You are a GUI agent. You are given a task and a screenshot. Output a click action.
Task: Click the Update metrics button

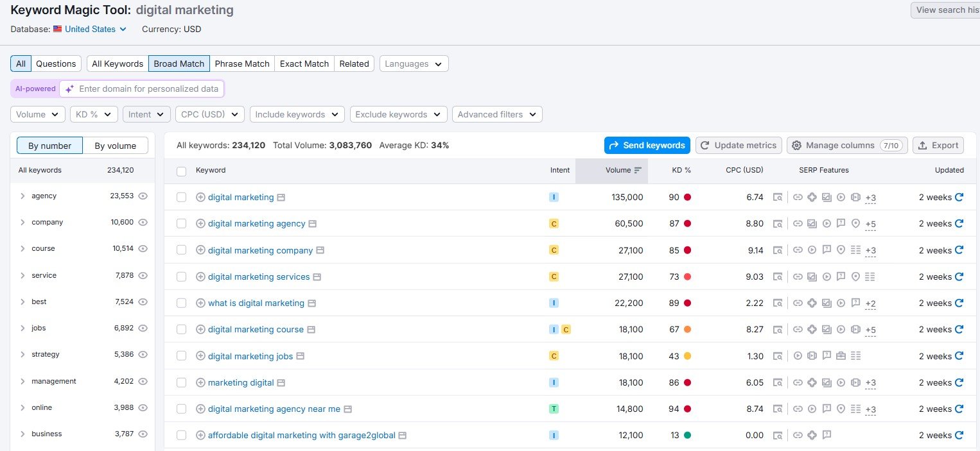pos(738,145)
